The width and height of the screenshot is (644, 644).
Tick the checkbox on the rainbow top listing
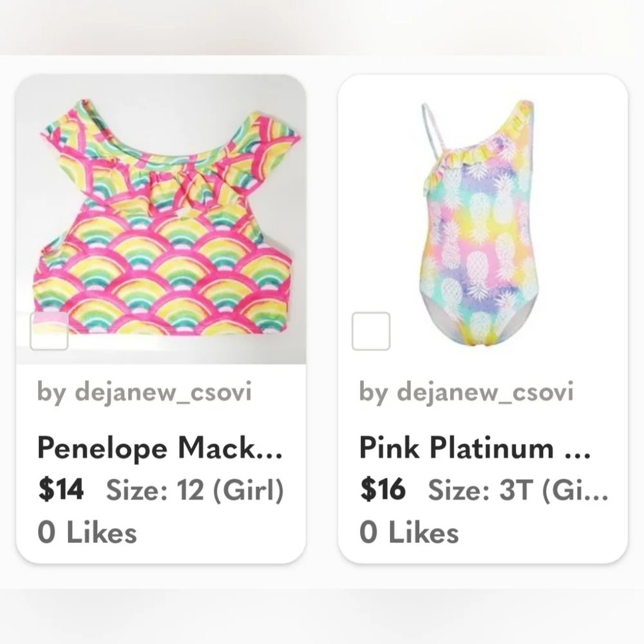pyautogui.click(x=49, y=331)
